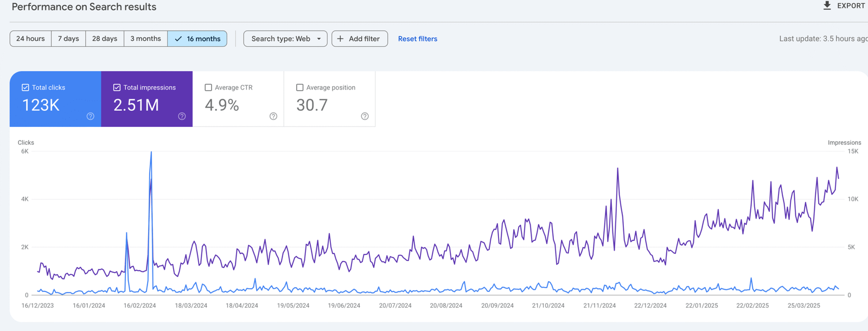Click the Add filter button
This screenshot has width=868, height=331.
pos(360,39)
